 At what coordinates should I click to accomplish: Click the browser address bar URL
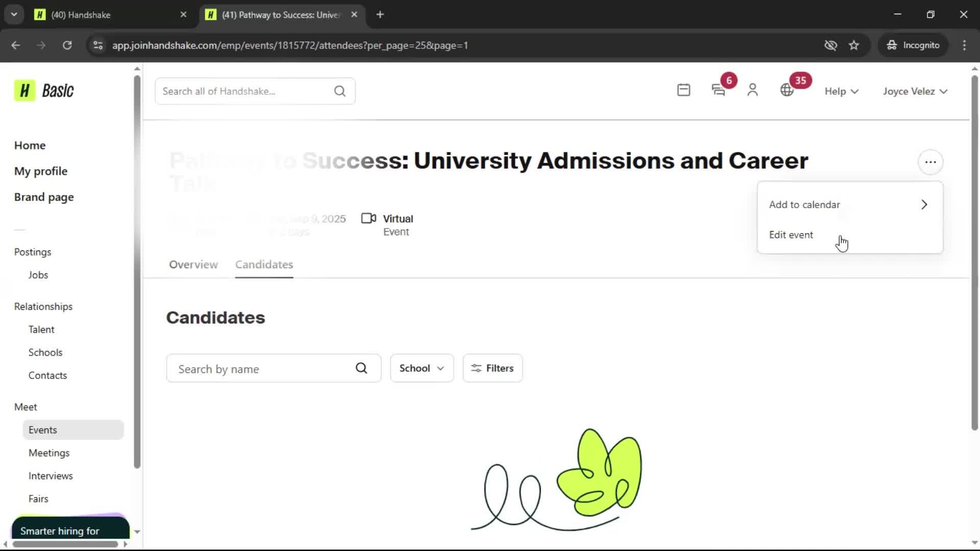(x=290, y=45)
